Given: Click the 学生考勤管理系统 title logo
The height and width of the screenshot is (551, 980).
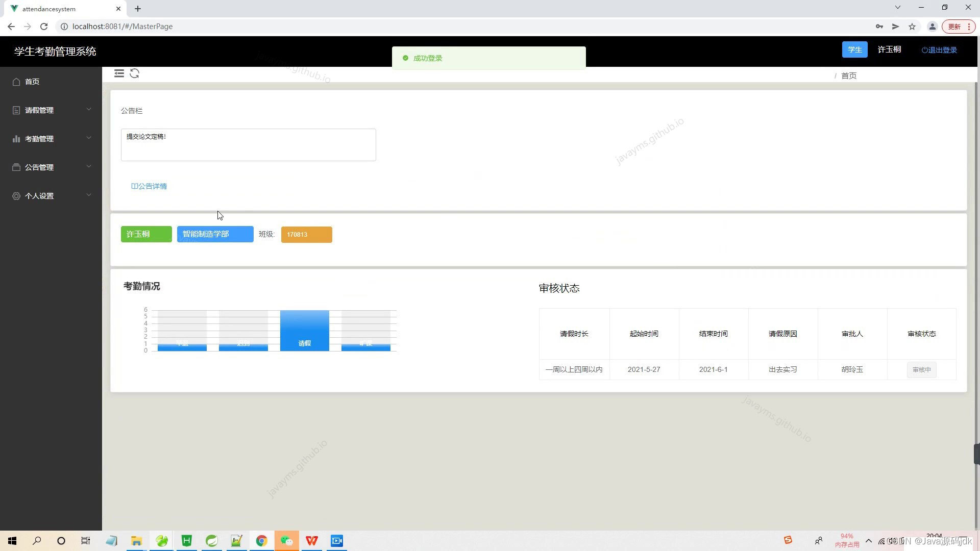Looking at the screenshot, I should [55, 51].
